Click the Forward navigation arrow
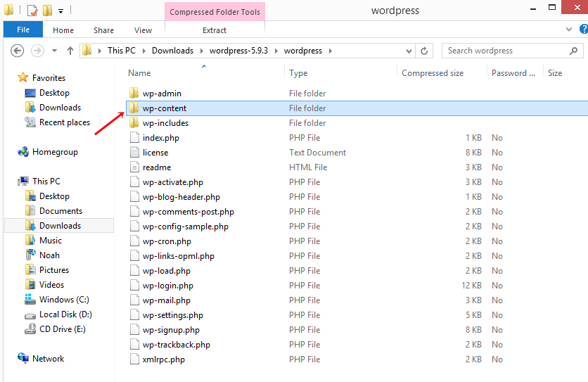The height and width of the screenshot is (382, 588). [37, 51]
